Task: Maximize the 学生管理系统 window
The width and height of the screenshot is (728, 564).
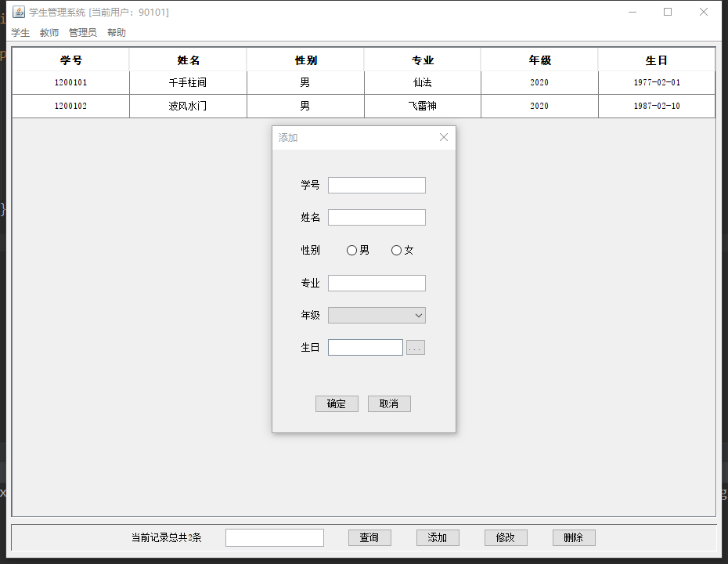Action: (668, 12)
